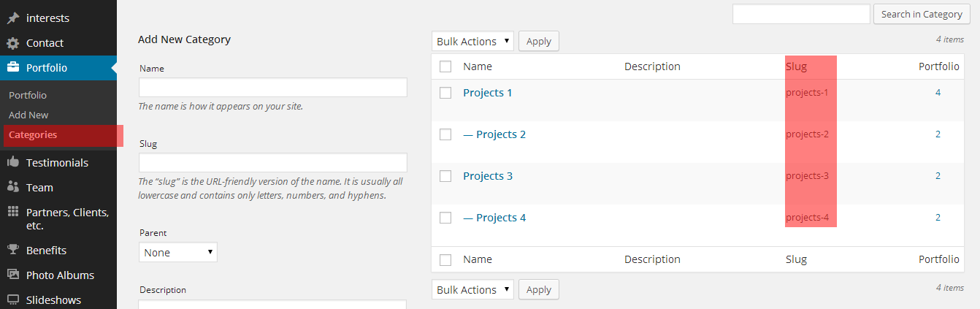Open the Add New submenu item
The image size is (980, 309).
(28, 115)
